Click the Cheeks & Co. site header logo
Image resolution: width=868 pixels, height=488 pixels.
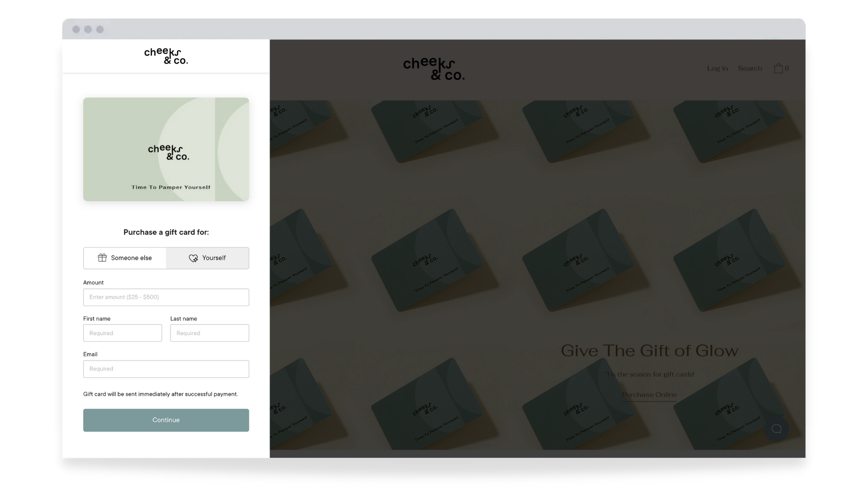pos(434,69)
